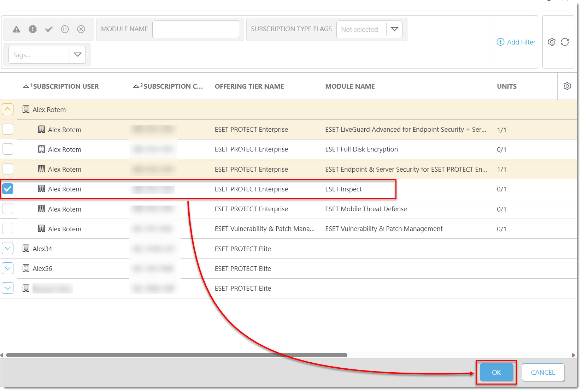Collapse the Alex Rotem group

7,109
